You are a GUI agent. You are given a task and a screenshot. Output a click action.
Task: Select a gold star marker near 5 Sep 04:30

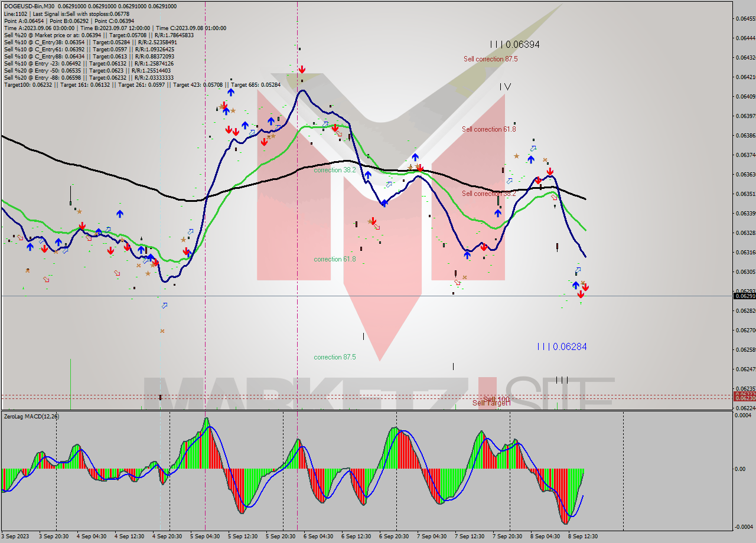221,107
